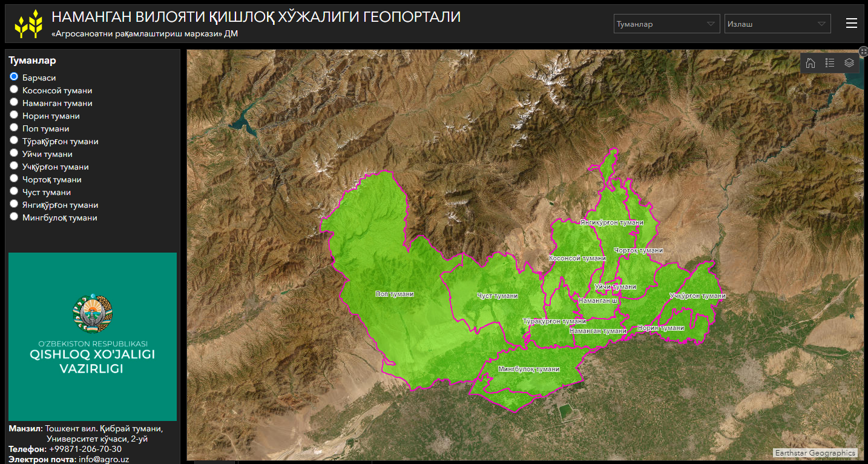Click the collapse map arrows icon
Viewport: 868px width, 464px height.
pyautogui.click(x=863, y=52)
